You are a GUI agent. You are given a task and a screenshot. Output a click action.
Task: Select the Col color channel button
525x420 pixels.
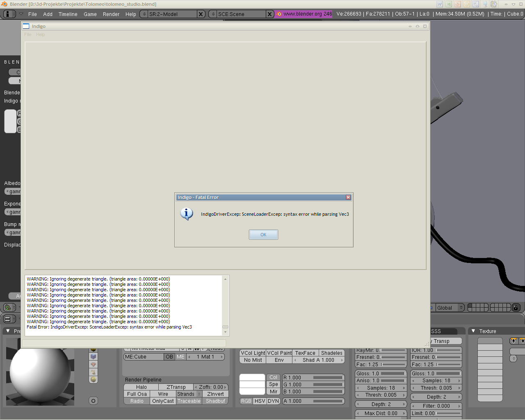[x=273, y=377]
